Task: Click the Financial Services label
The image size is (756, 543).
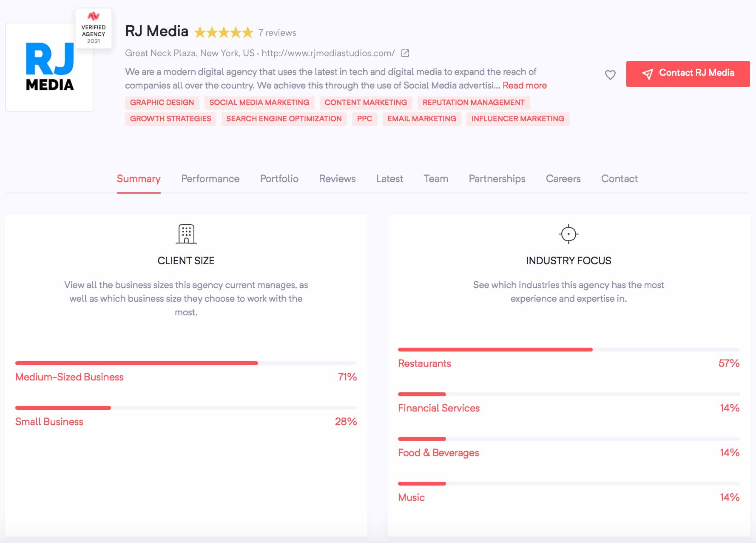Action: (x=439, y=408)
